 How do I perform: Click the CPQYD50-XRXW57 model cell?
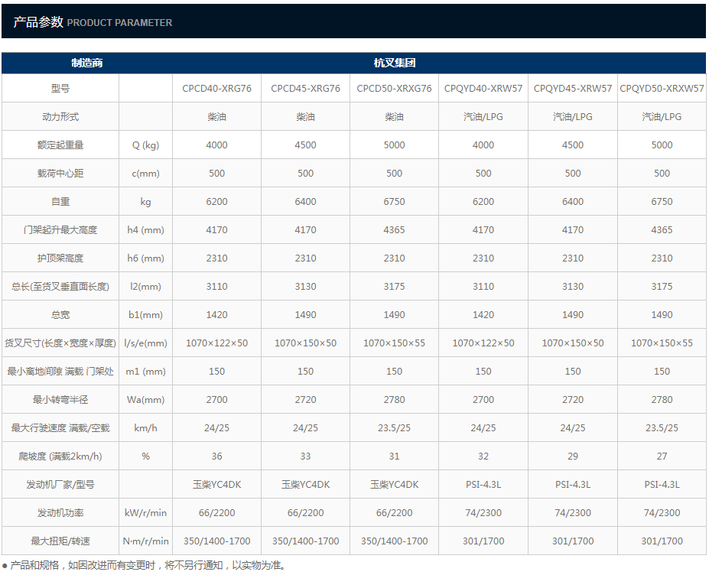click(x=662, y=88)
